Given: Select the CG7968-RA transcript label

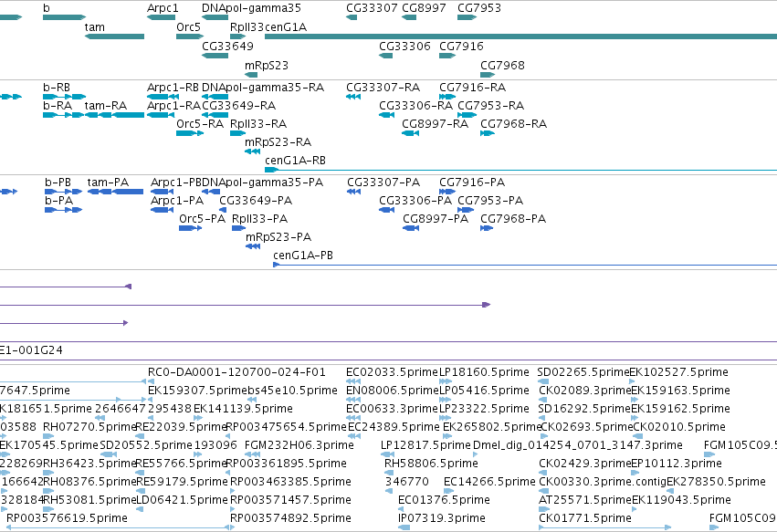Looking at the screenshot, I should (513, 124).
